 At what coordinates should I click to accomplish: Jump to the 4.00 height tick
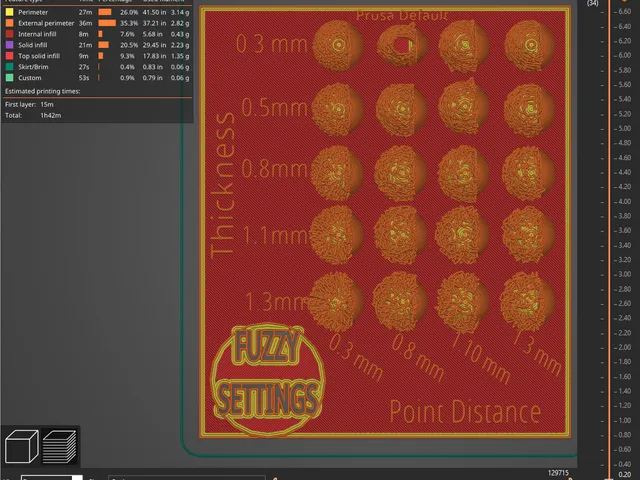624,202
